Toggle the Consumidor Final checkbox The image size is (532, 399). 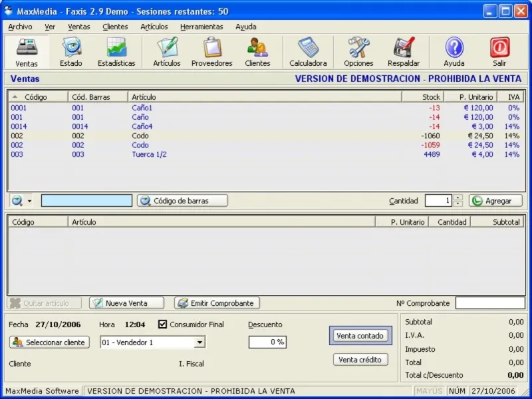[x=162, y=325]
